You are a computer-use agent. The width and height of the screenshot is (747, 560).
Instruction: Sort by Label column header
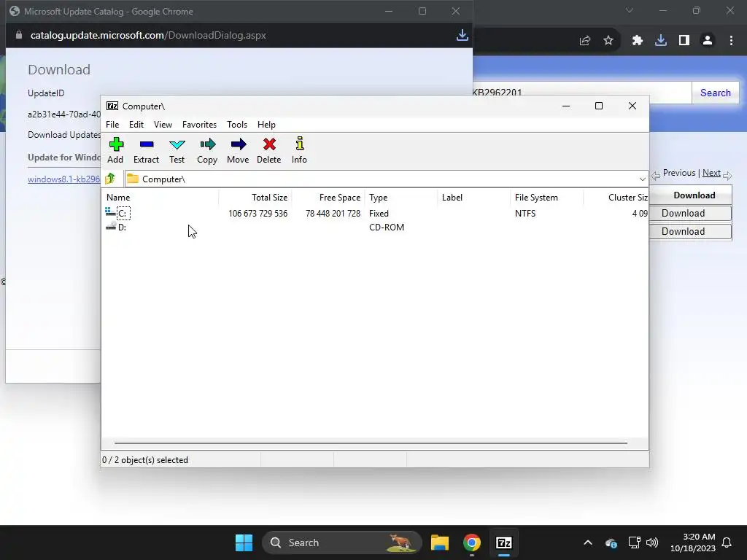(474, 197)
